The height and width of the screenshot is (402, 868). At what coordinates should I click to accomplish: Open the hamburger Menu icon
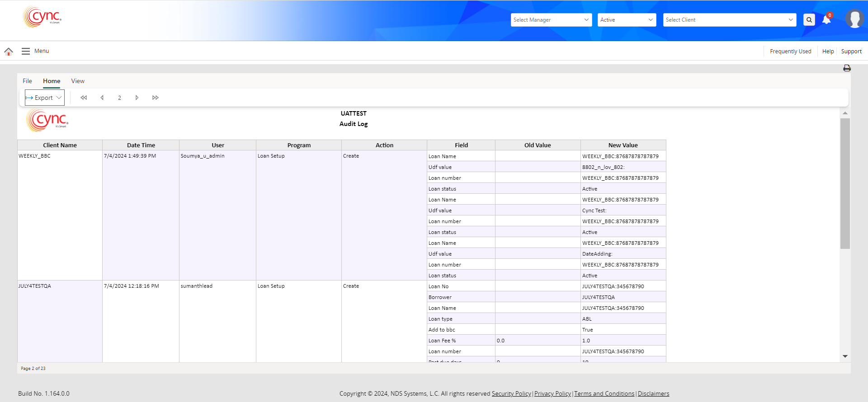(26, 51)
